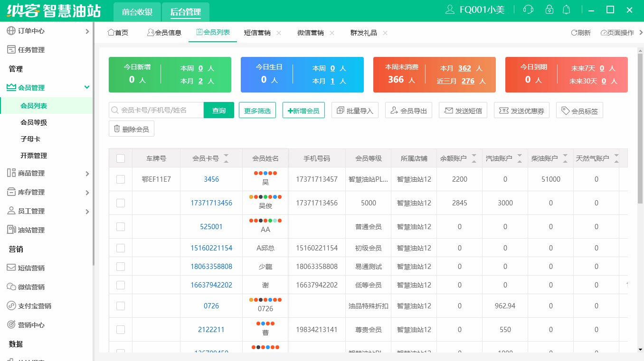Select the 订单中心 sidebar icon
Viewport: 644px width, 361px height.
(10, 31)
